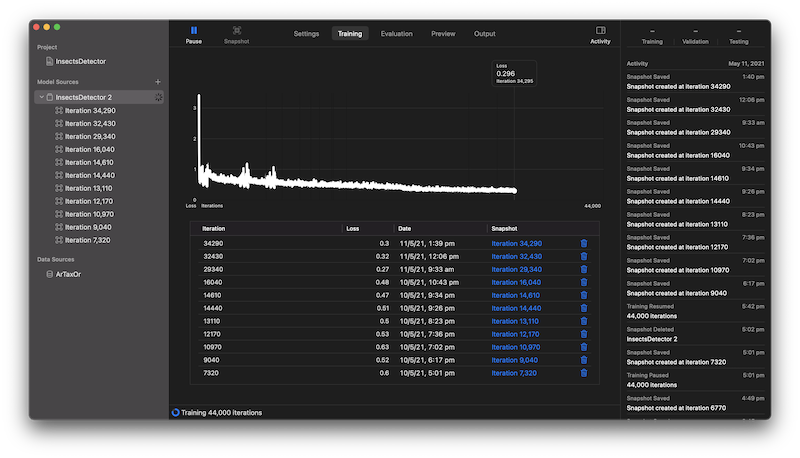Open the Iteration 32,430 snapshot link
Screen dimensions: 800x458
[x=515, y=256]
